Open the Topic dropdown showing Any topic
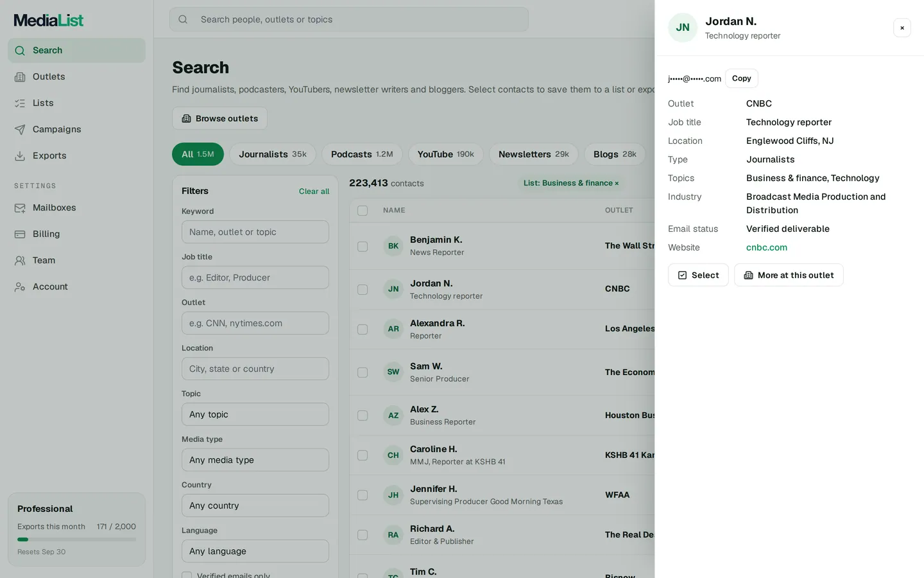 pos(255,414)
